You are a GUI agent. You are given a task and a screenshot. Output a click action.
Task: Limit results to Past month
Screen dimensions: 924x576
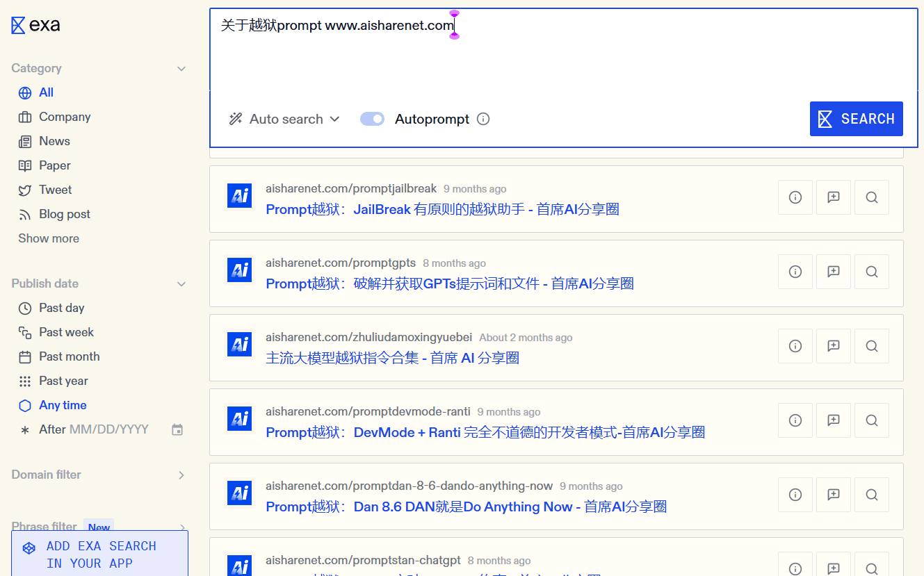point(59,356)
